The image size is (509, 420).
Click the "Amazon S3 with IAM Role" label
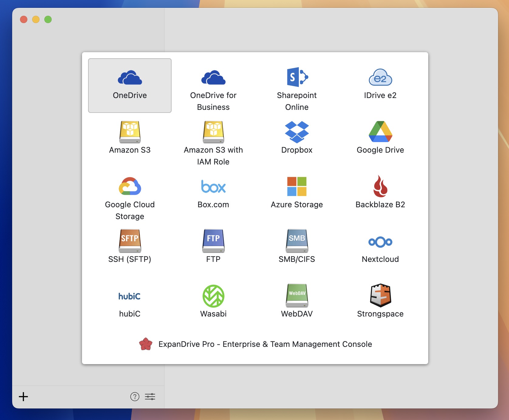coord(213,156)
